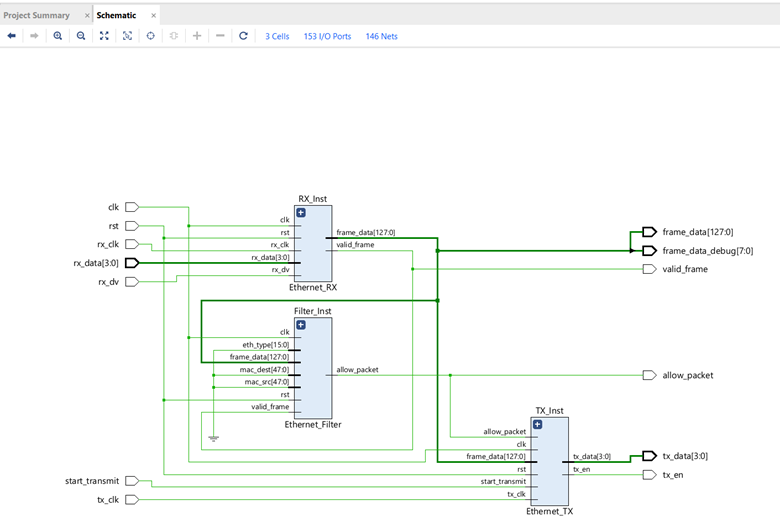
Task: Click the Auto-fit Selection icon
Action: 127,36
